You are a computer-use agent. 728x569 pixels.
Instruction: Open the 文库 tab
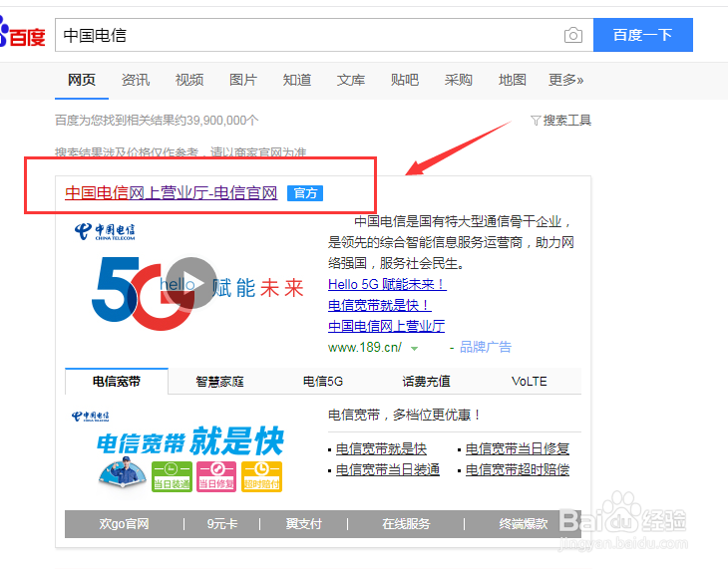click(351, 80)
